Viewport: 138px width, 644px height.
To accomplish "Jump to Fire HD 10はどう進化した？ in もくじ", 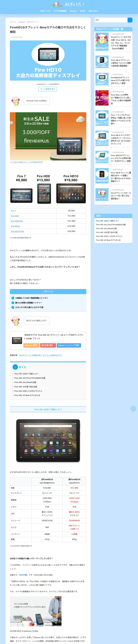I will click(x=27, y=374).
